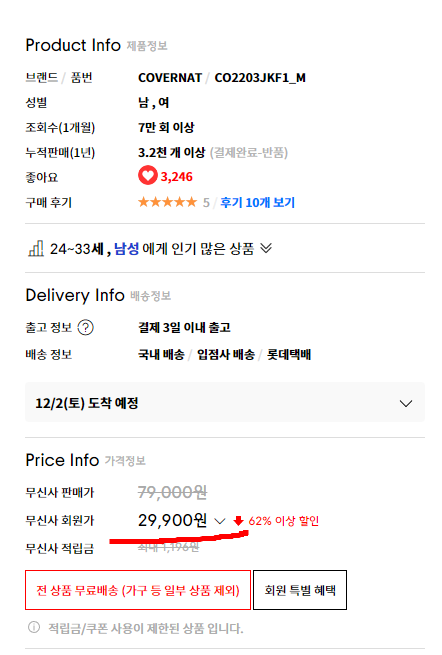
Task: Open the question mark help icon for 출고 정보
Action: (x=86, y=328)
